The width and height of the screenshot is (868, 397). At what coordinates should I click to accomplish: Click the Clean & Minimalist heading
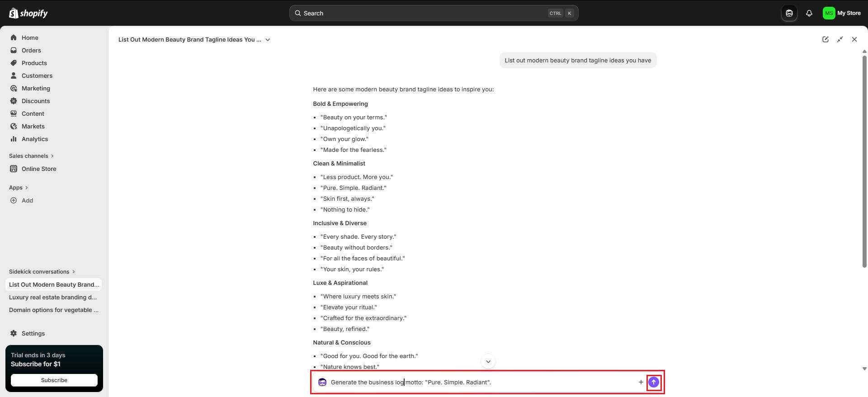pyautogui.click(x=339, y=163)
